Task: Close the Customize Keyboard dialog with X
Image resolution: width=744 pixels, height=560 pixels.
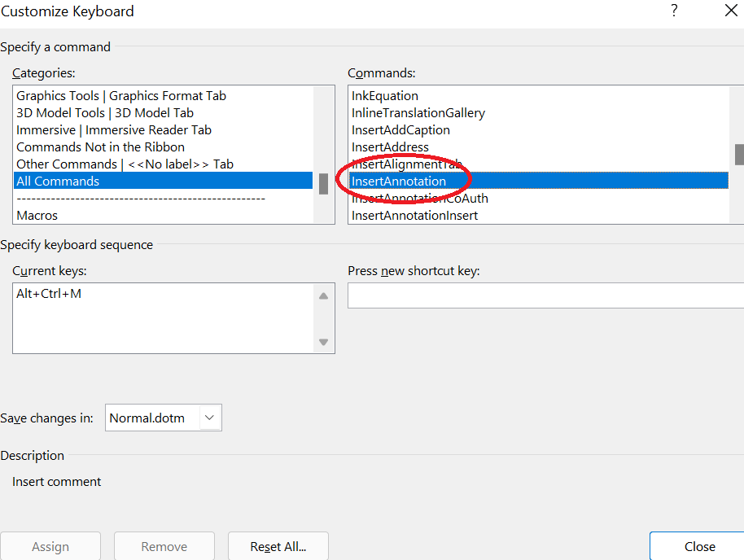Action: pos(731,10)
